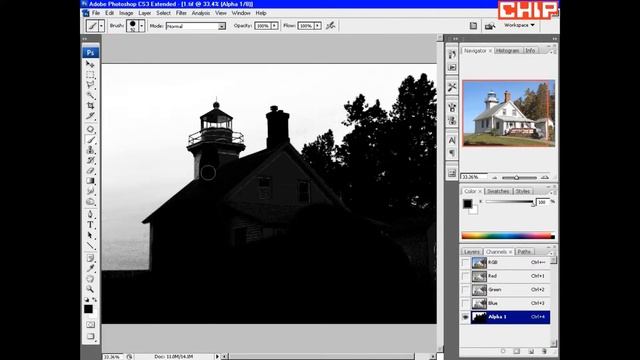
Task: Enable the airbrush option in options bar
Action: [x=331, y=26]
